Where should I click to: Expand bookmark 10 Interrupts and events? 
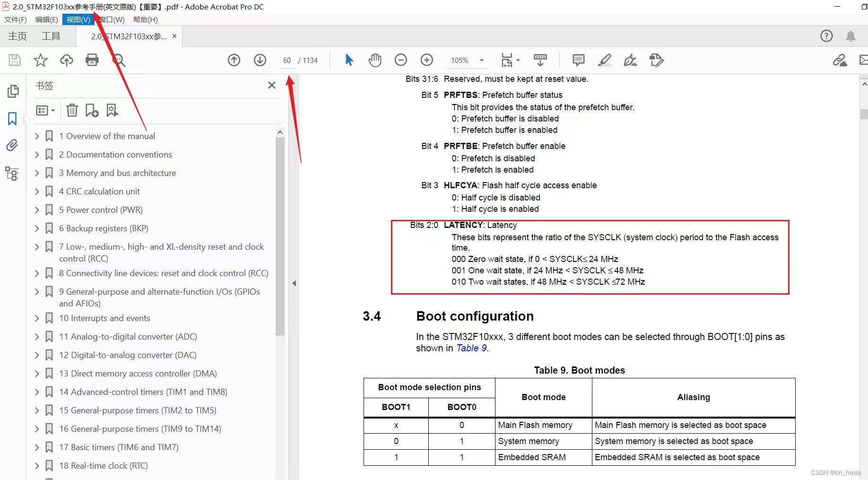click(37, 318)
